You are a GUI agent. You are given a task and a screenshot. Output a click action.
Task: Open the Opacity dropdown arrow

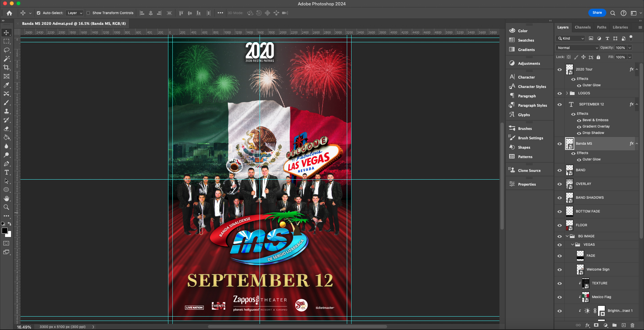pyautogui.click(x=630, y=48)
